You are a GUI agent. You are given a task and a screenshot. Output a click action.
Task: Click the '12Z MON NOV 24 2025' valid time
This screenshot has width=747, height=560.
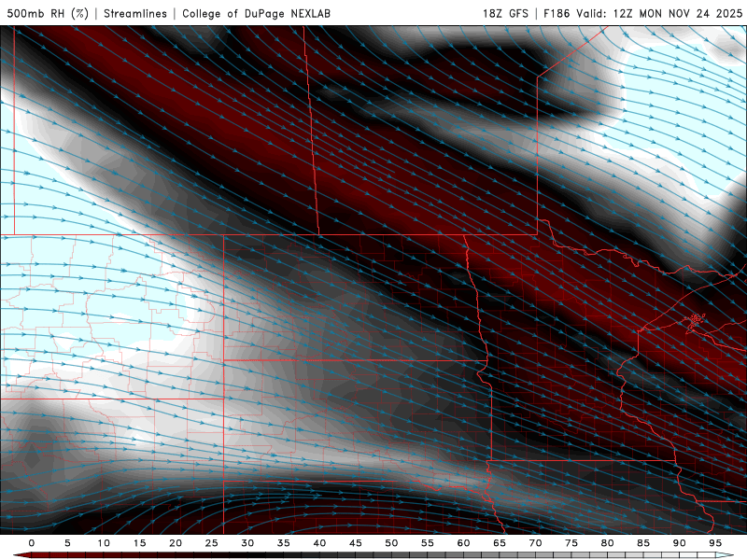[x=678, y=13]
